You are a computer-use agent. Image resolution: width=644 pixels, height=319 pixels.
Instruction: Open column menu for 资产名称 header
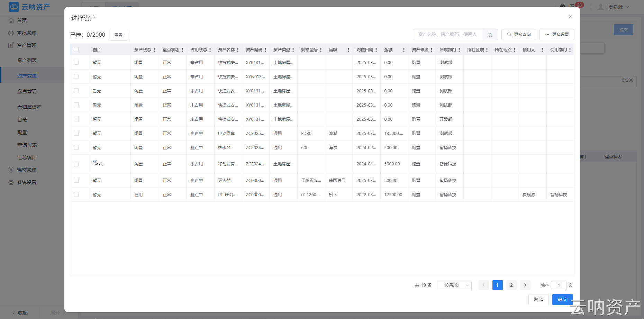[x=238, y=50]
